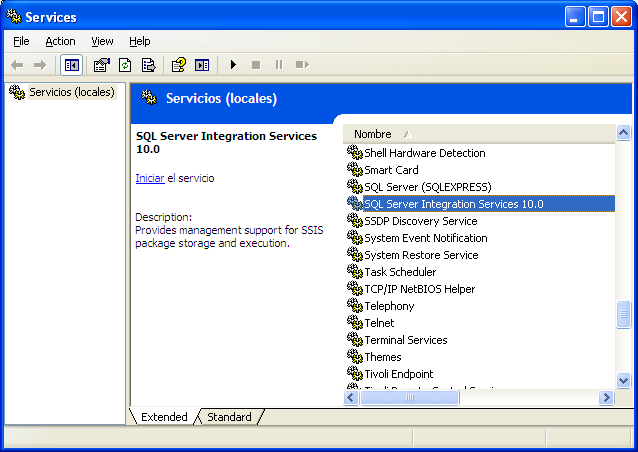Click the vertical scrollbar down arrow

coord(624,380)
